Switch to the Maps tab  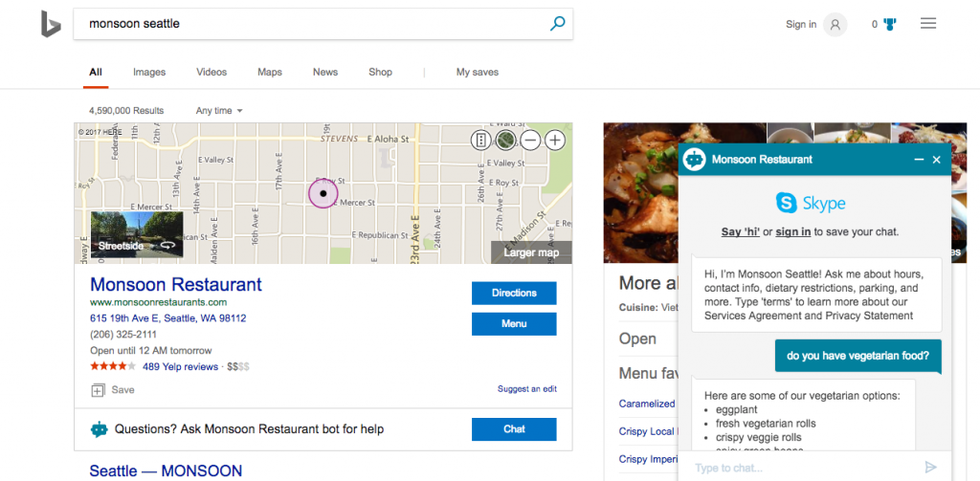(270, 72)
